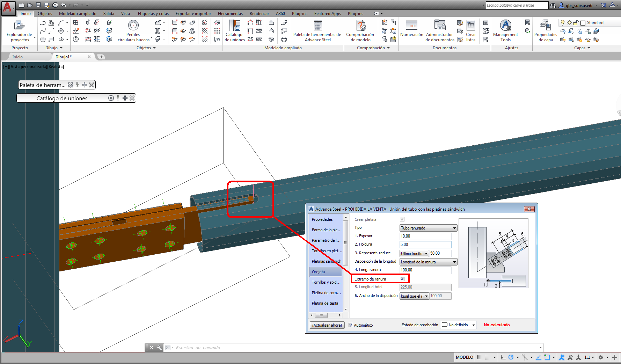Open Propiedades de capa

tap(546, 31)
